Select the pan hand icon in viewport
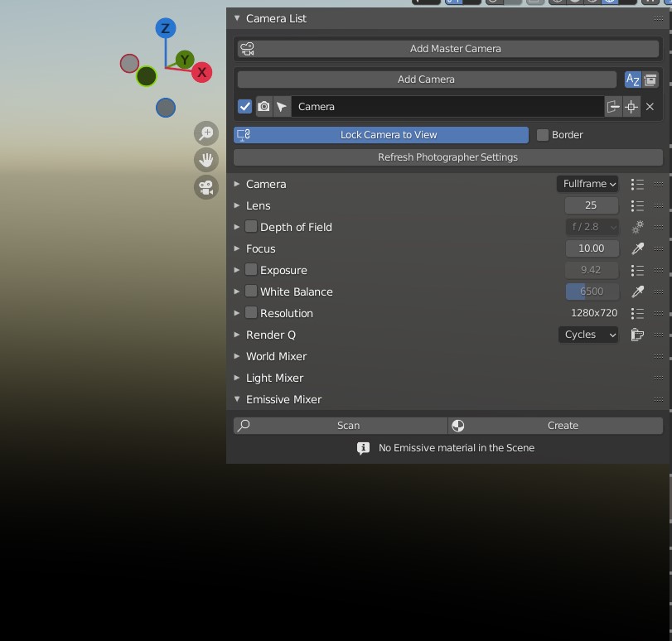Viewport: 672px width, 641px height. pyautogui.click(x=206, y=161)
